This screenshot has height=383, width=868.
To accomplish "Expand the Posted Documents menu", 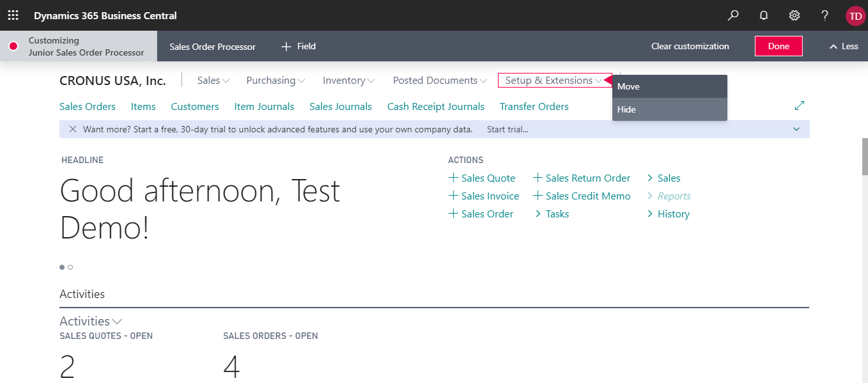I will (x=440, y=81).
